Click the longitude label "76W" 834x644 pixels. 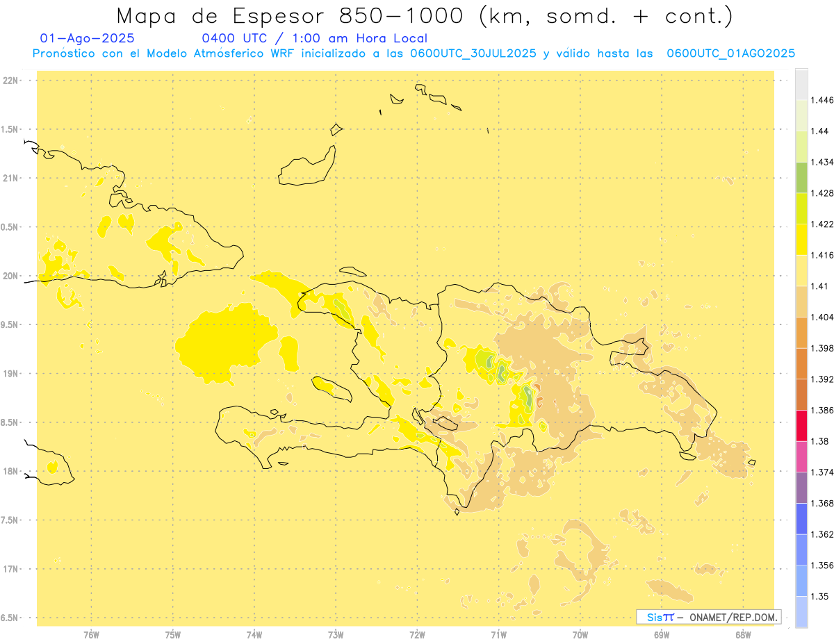pyautogui.click(x=91, y=635)
